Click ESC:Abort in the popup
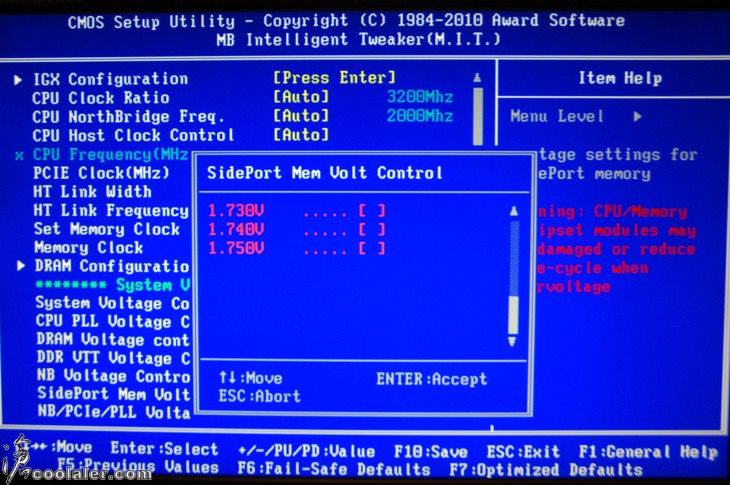This screenshot has width=730, height=485. [x=260, y=397]
